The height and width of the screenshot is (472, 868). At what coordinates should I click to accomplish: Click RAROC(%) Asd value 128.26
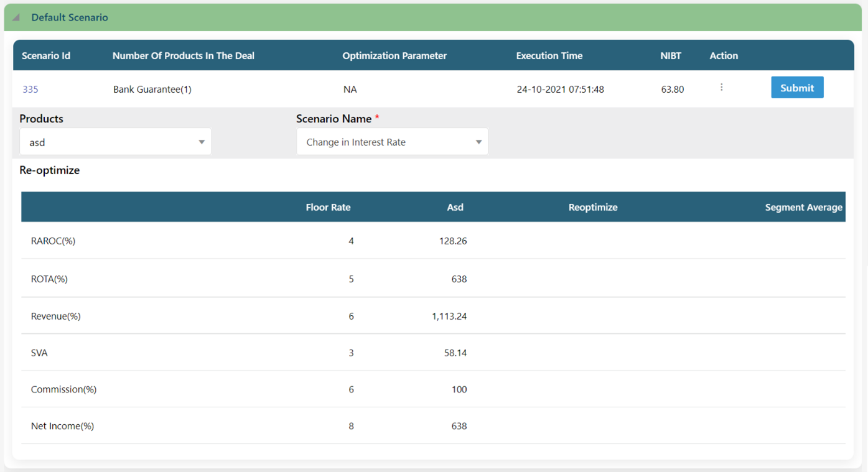[x=453, y=241]
